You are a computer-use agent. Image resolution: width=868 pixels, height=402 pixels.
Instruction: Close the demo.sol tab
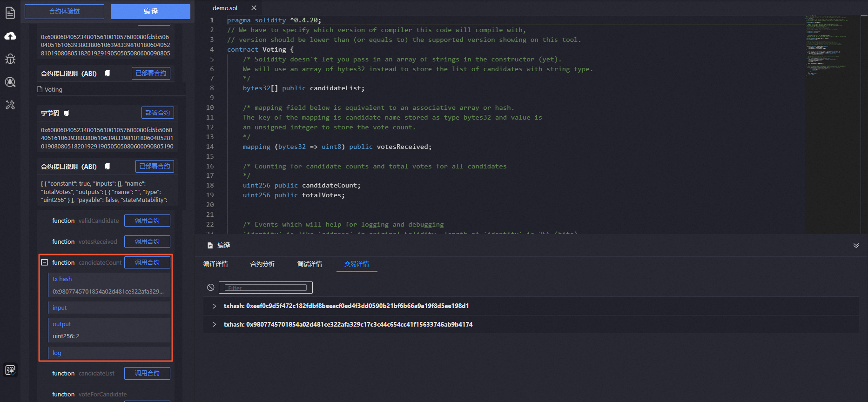pyautogui.click(x=254, y=8)
